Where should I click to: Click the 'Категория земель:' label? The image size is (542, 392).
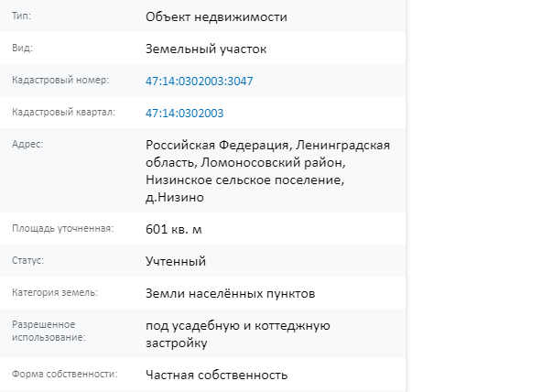[55, 292]
